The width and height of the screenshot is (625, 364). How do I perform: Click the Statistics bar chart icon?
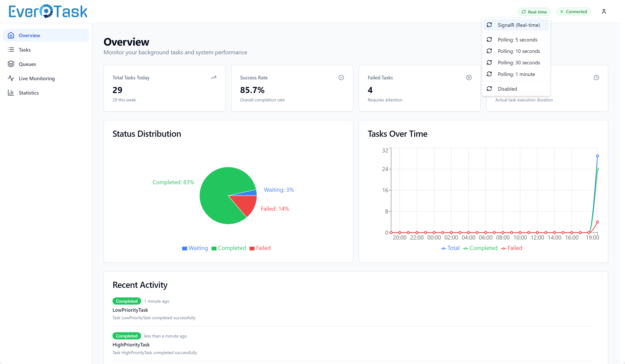(11, 93)
